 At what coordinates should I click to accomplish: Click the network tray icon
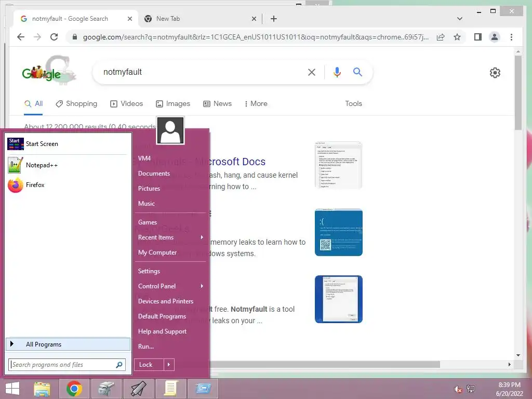point(471,389)
